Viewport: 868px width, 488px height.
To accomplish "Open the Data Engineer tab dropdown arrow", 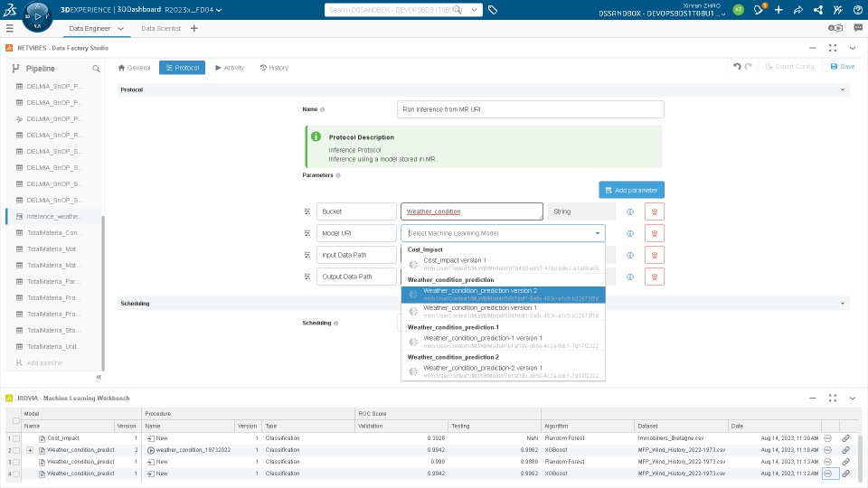I will click(120, 28).
